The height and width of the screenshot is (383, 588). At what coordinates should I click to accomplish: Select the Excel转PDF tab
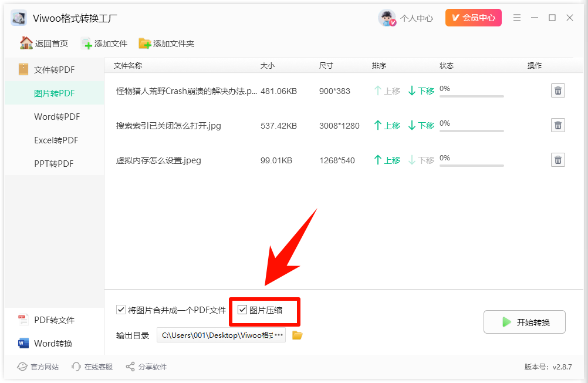tap(54, 140)
